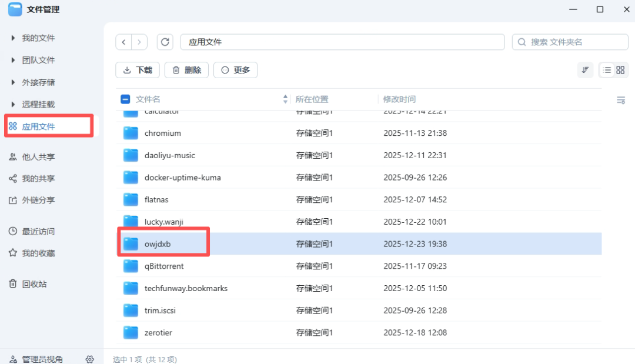The width and height of the screenshot is (635, 364).
Task: Open the 更多 more actions menu
Action: (x=235, y=69)
